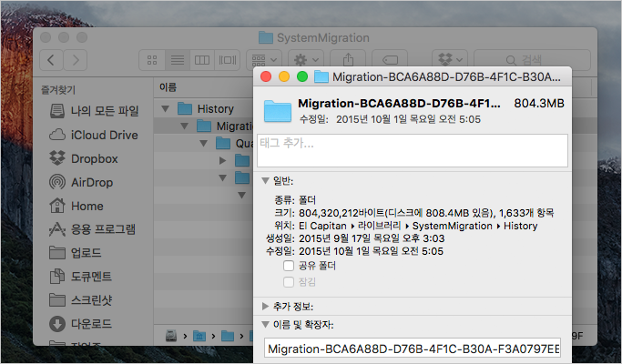Image resolution: width=622 pixels, height=364 pixels.
Task: Switch Finder to list view
Action: coord(178,60)
